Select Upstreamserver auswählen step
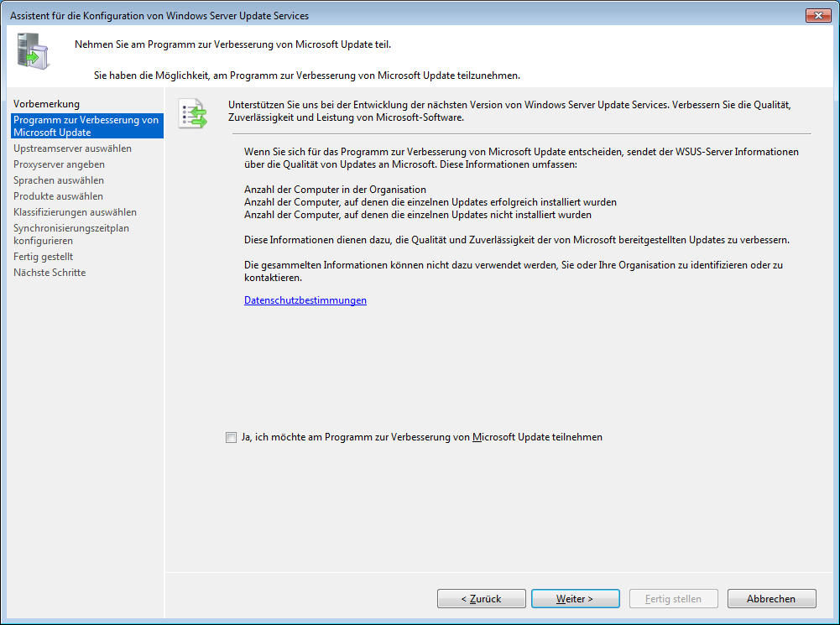Viewport: 840px width, 625px height. 72,148
